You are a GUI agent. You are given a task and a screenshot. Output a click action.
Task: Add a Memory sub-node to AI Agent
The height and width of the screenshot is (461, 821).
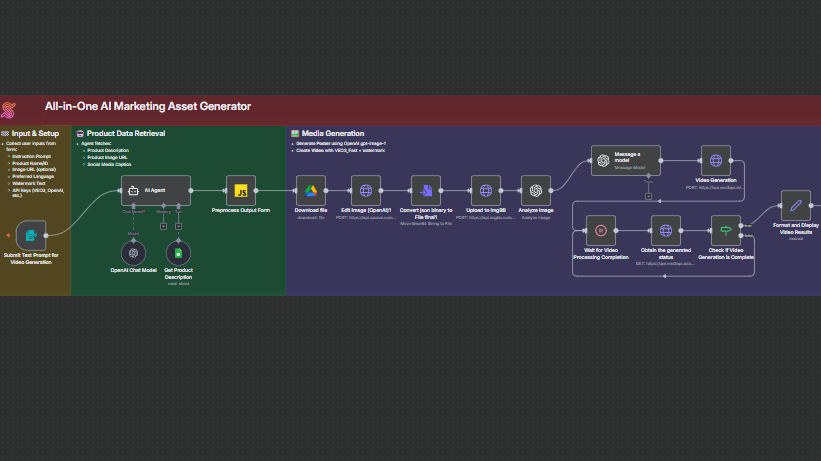coord(162,226)
